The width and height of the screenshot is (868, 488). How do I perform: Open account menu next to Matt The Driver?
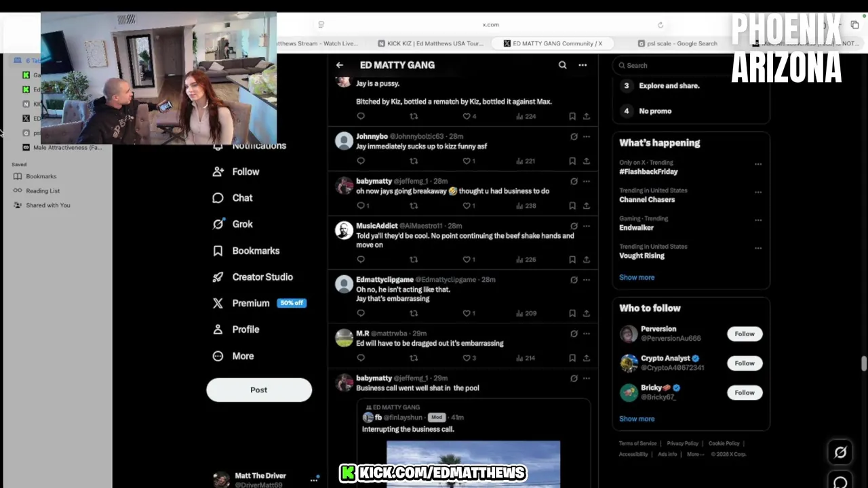click(x=314, y=479)
